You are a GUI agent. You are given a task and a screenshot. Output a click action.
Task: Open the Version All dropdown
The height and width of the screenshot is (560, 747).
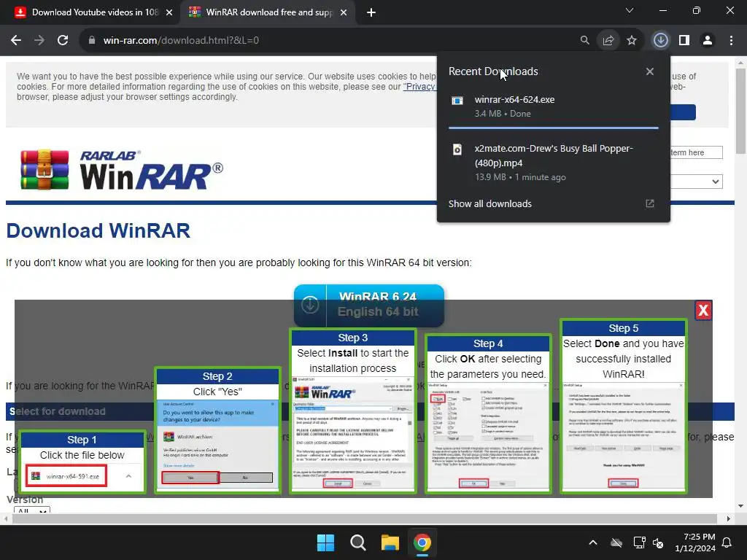[31, 510]
